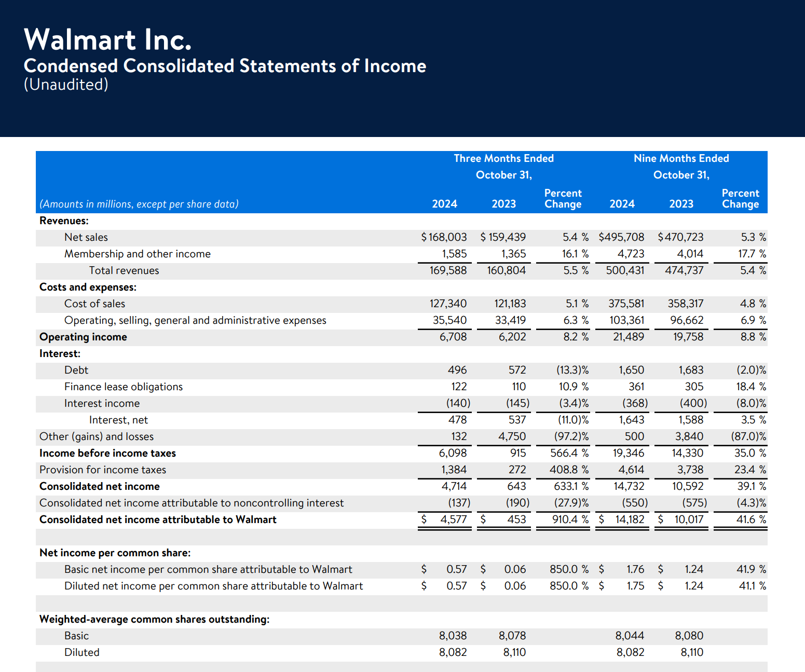Select 'Net income per common share:' heading

115,553
